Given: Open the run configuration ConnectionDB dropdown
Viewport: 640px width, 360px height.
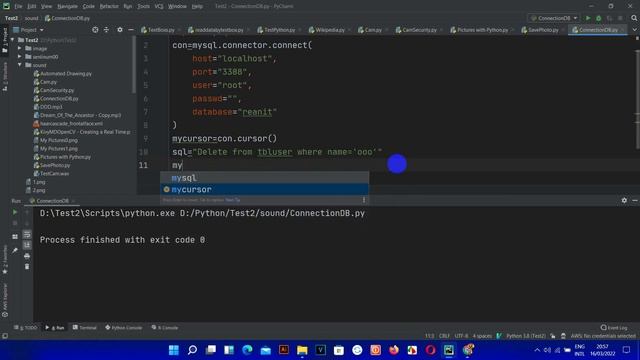Looking at the screenshot, I should [x=554, y=18].
